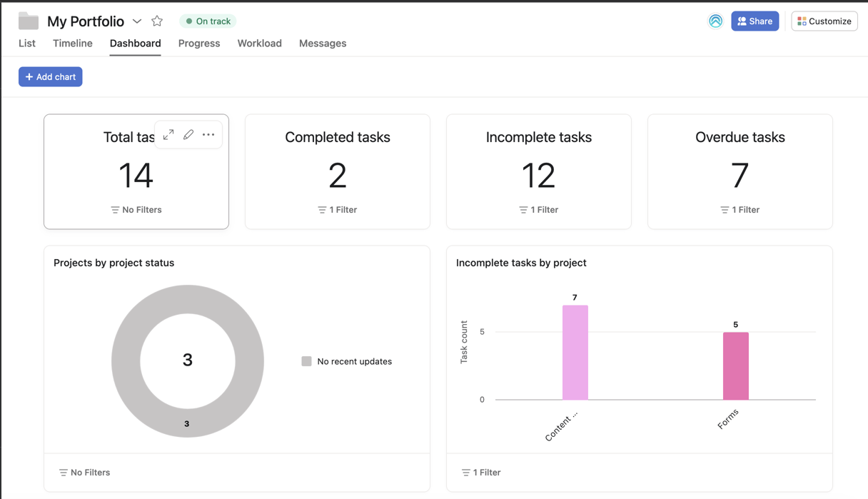The height and width of the screenshot is (499, 868).
Task: Open the Customize panel
Action: click(824, 21)
